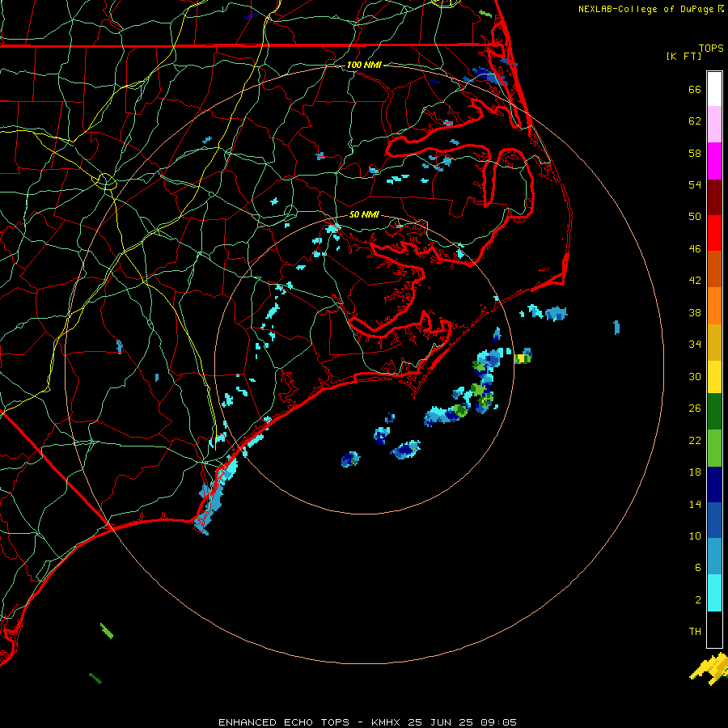Click the legend value 54
The width and height of the screenshot is (728, 728).
pyautogui.click(x=695, y=184)
